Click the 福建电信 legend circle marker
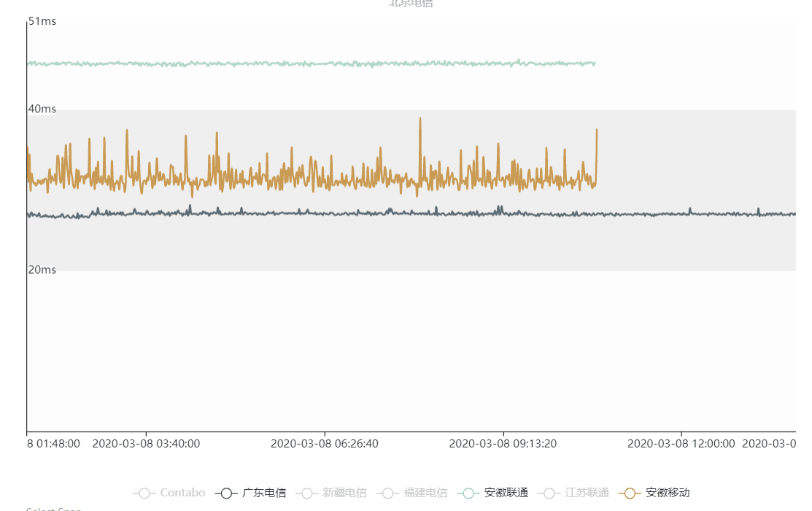Image resolution: width=812 pixels, height=511 pixels. tap(388, 493)
